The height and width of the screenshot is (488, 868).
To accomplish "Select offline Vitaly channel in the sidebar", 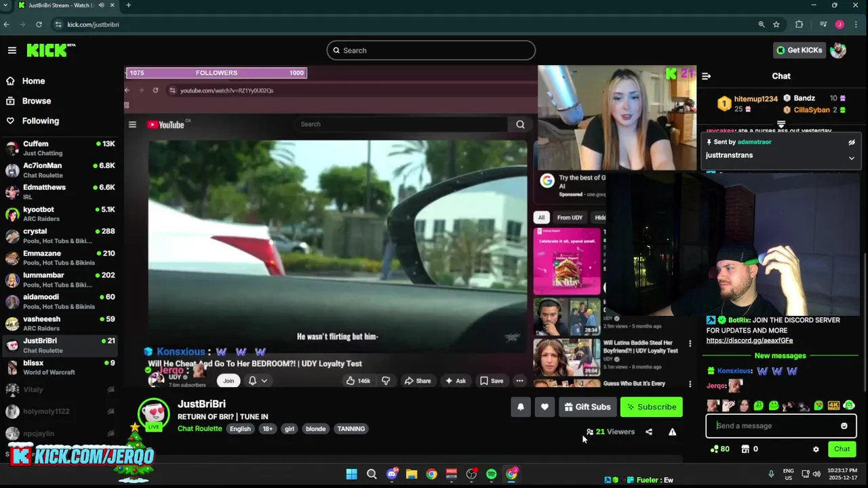I will tap(60, 390).
